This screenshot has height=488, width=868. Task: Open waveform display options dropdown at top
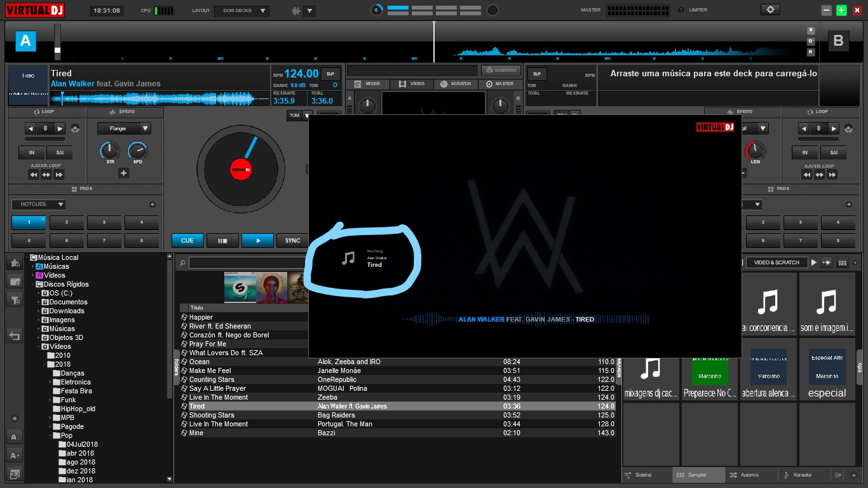pos(309,11)
